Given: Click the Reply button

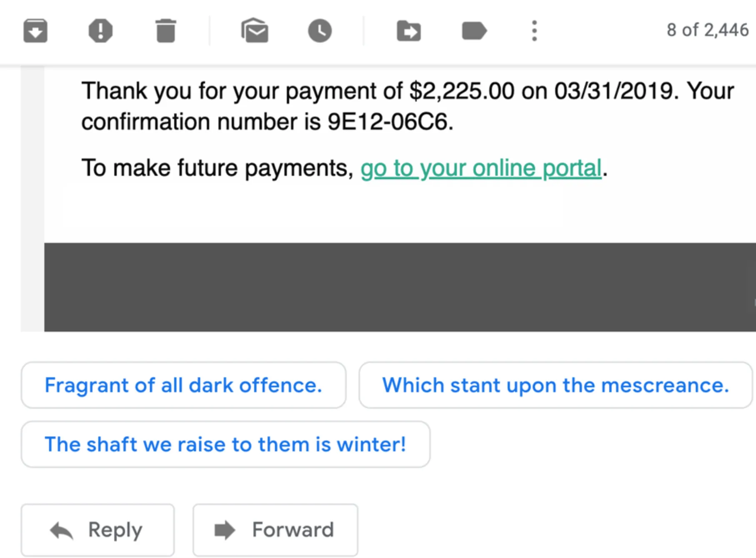Looking at the screenshot, I should pos(98,530).
